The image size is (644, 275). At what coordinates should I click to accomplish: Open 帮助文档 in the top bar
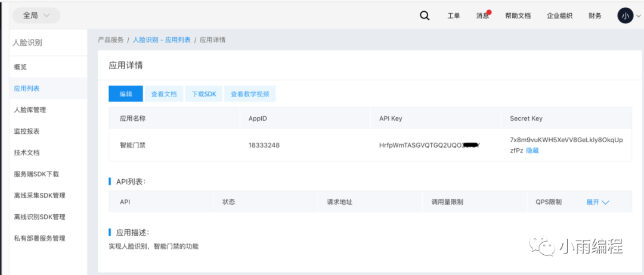pos(518,15)
